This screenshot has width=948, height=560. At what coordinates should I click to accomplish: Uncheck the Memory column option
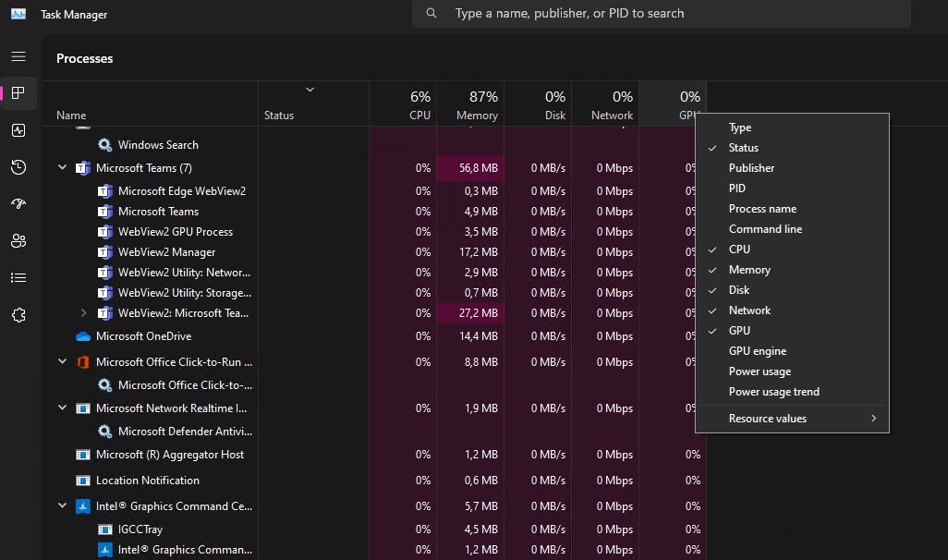[x=792, y=270]
